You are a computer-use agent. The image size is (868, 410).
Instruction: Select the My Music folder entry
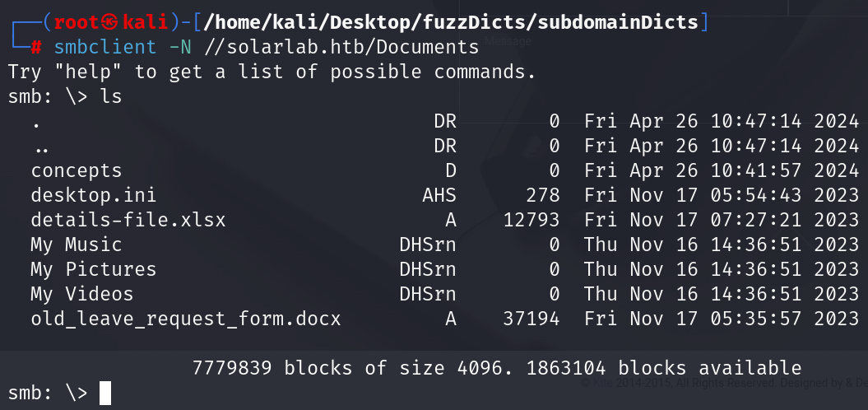pos(77,245)
